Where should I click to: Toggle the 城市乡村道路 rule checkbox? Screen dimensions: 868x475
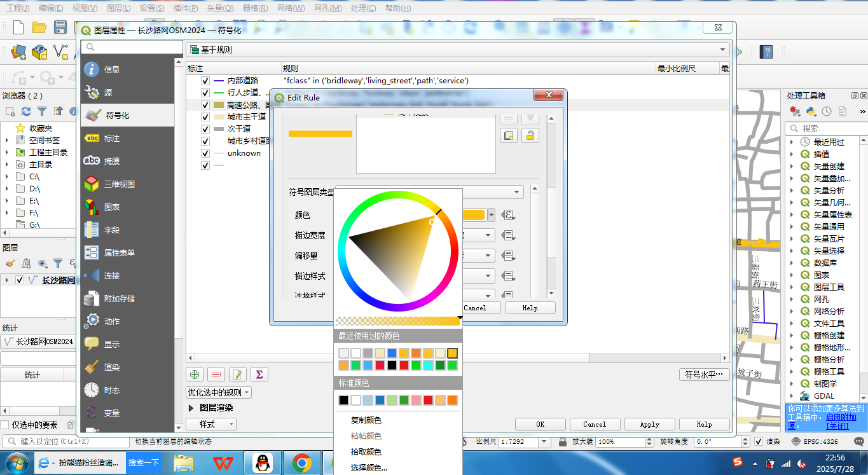point(205,141)
